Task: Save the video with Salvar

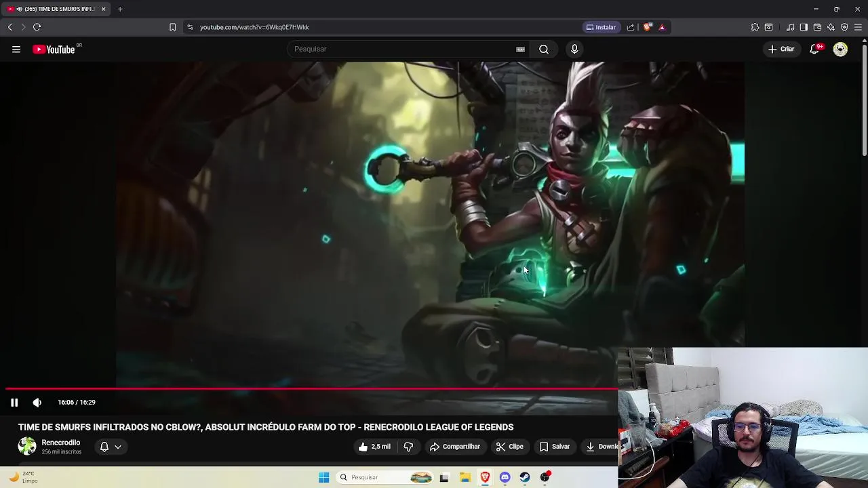Action: pos(554,447)
